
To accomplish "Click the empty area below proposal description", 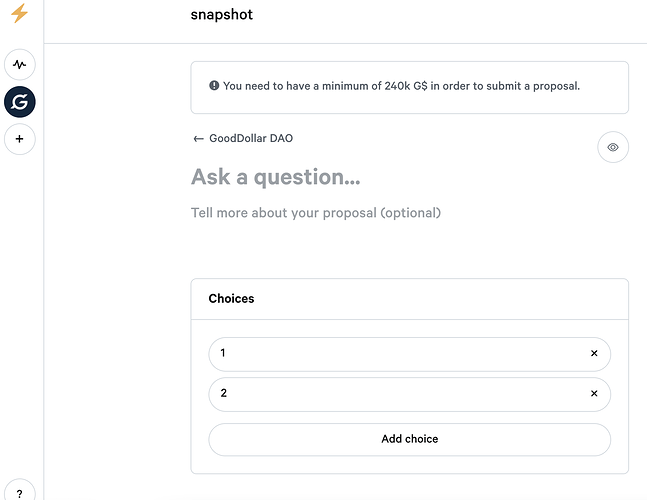I will click(409, 246).
